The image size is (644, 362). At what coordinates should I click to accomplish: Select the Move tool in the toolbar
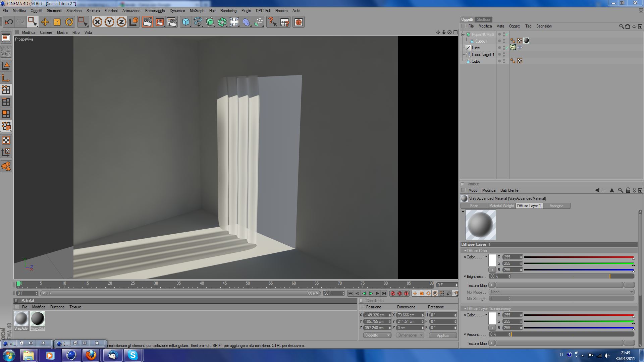tap(45, 22)
